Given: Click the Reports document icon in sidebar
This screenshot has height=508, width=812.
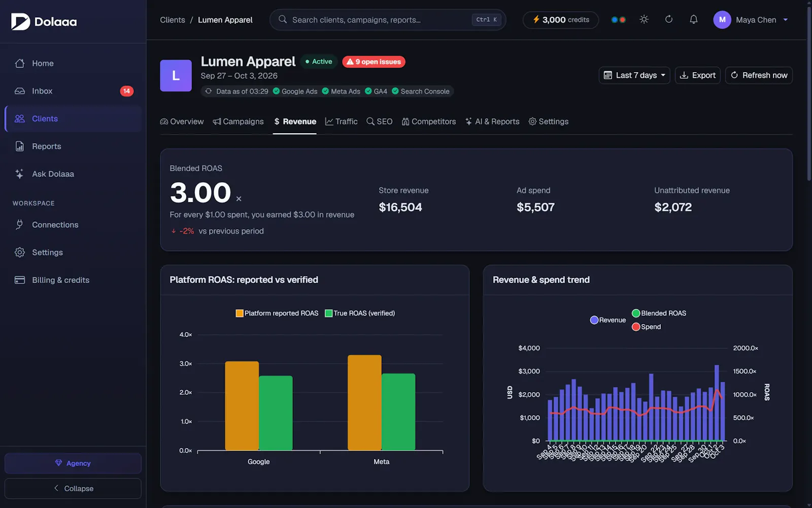Looking at the screenshot, I should [x=20, y=146].
